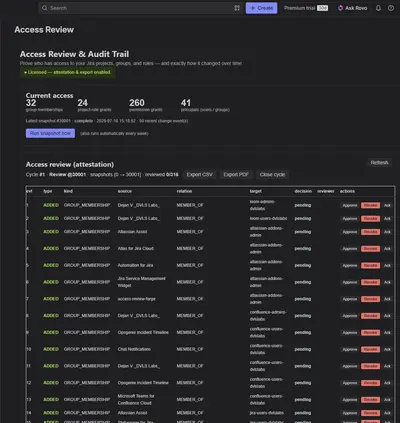Close the current review cycle

click(x=272, y=175)
